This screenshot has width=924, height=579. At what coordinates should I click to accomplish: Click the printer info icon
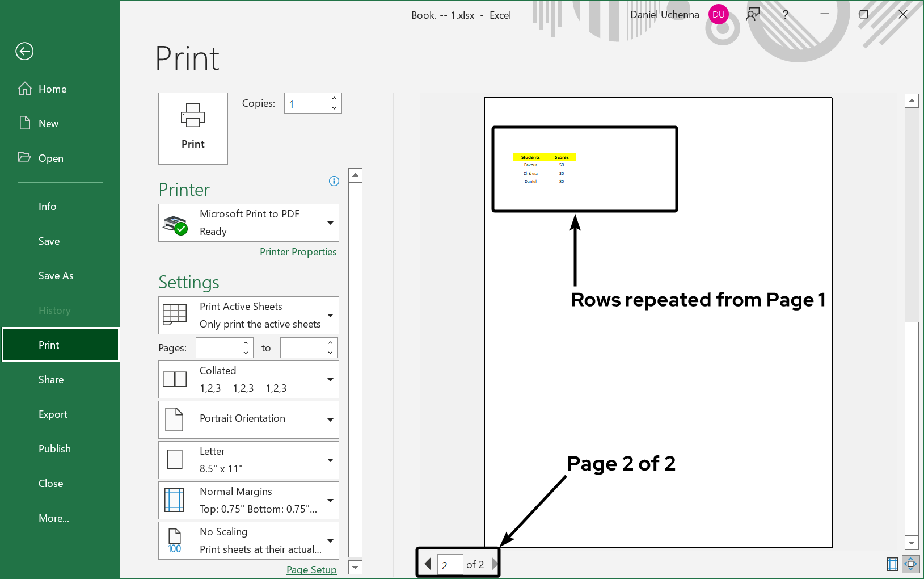334,181
